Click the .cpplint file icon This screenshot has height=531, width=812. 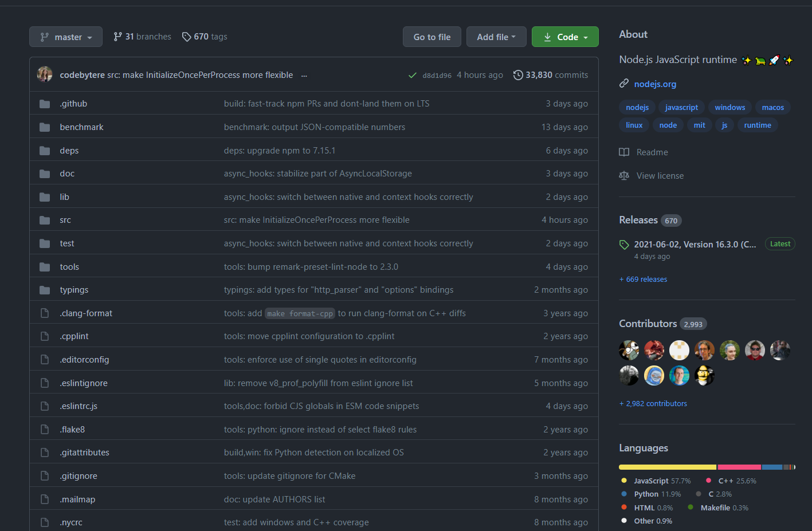[x=45, y=336]
